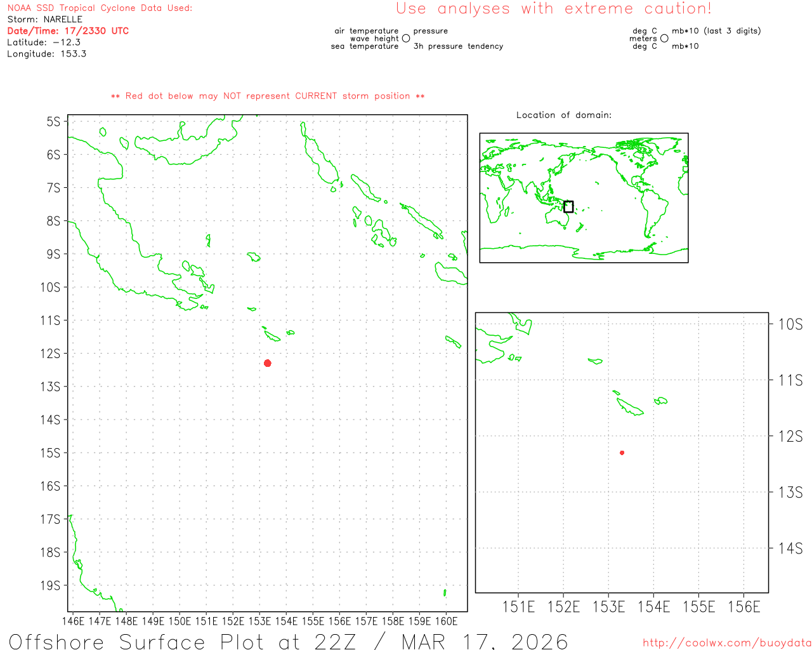Click the black domain box on world map

pyautogui.click(x=568, y=207)
